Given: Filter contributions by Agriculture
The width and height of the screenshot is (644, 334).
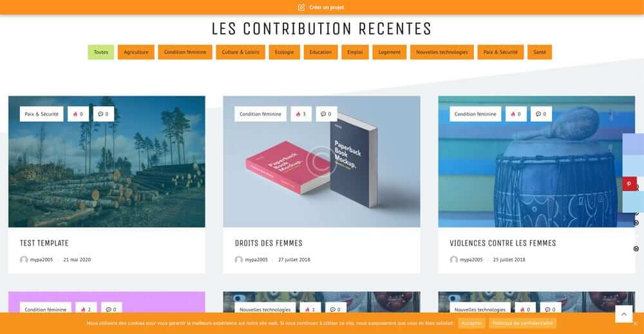Looking at the screenshot, I should pyautogui.click(x=136, y=52).
